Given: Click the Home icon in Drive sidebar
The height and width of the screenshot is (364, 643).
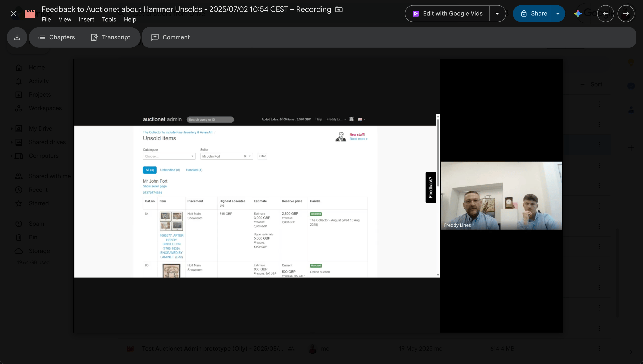Looking at the screenshot, I should click(x=19, y=68).
